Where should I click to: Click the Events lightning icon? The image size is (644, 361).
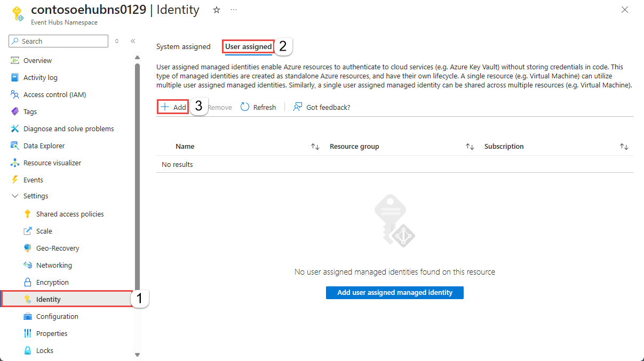coord(15,180)
